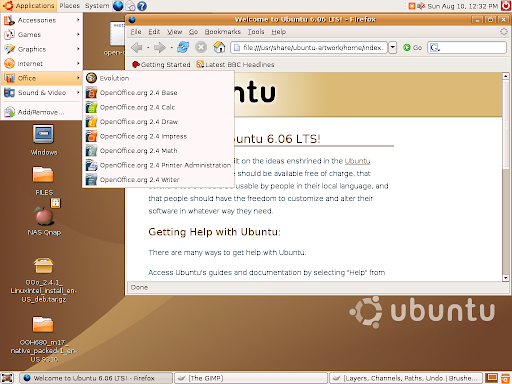Click the panel clock date
The width and height of the screenshot is (512, 384).
pos(463,6)
